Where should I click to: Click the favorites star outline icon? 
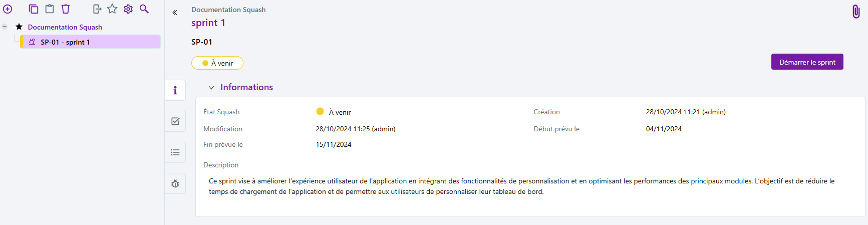click(x=112, y=9)
